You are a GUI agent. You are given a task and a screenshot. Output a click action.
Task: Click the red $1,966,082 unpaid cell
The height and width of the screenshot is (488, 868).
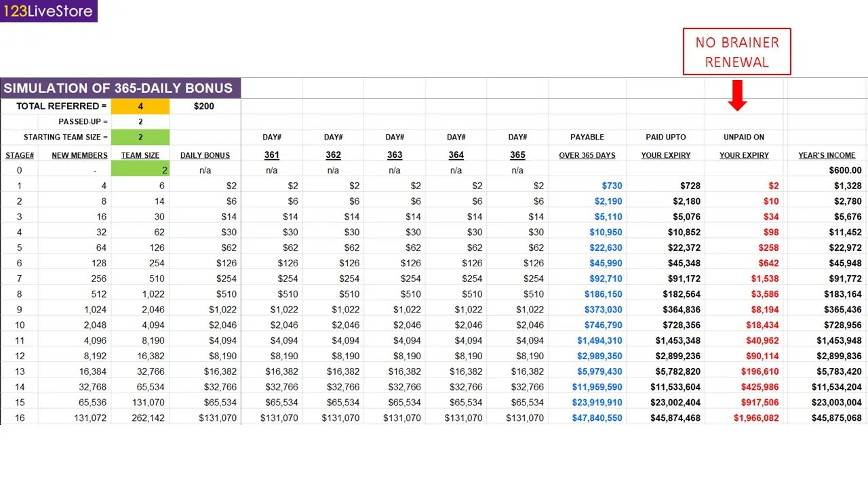pyautogui.click(x=756, y=418)
